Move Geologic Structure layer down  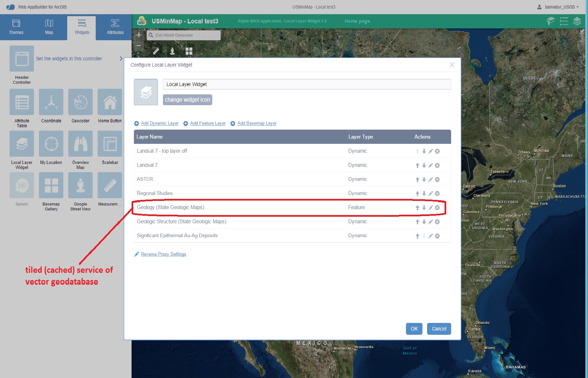pyautogui.click(x=424, y=222)
